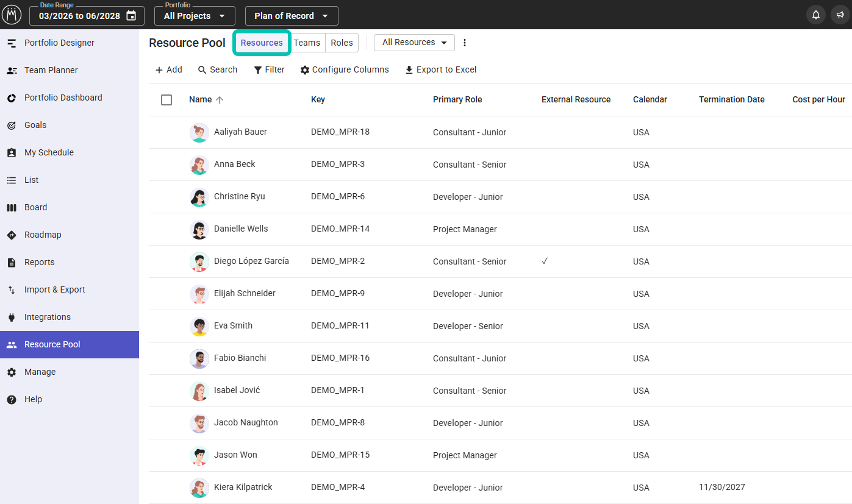Click Jason Won's avatar
The image size is (852, 504).
coord(199,455)
